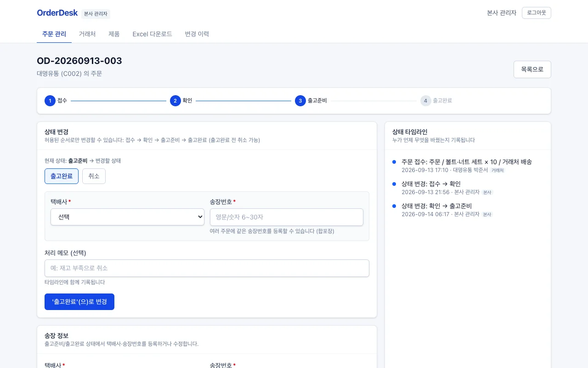
Task: Click the 상태 변경 panel title
Action: click(x=57, y=132)
